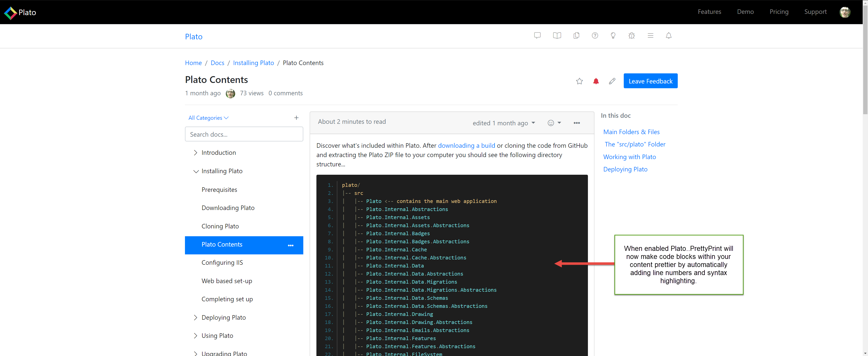Click the blue Plato site title link
The width and height of the screenshot is (868, 356).
click(194, 36)
